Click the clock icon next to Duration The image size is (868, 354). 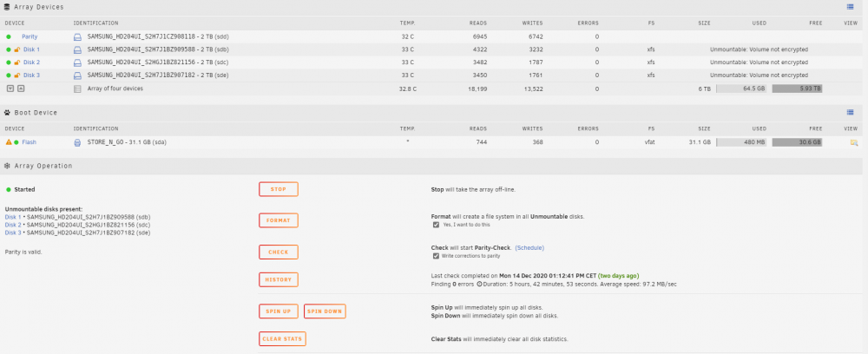tap(479, 285)
